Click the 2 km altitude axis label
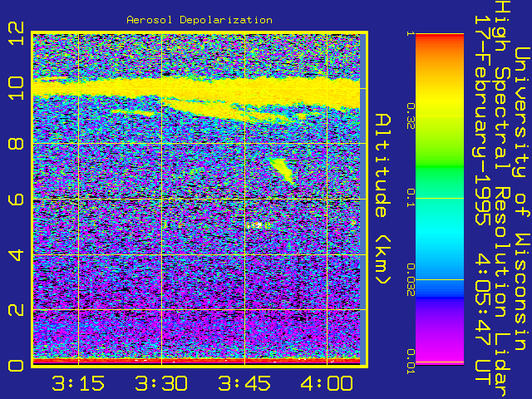This screenshot has height=399, width=532. (16, 310)
